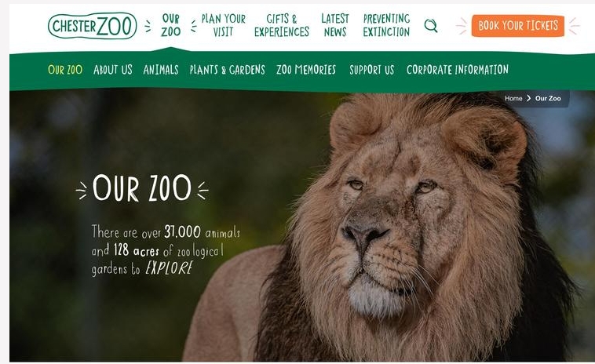Open Corporate Information

pyautogui.click(x=458, y=70)
